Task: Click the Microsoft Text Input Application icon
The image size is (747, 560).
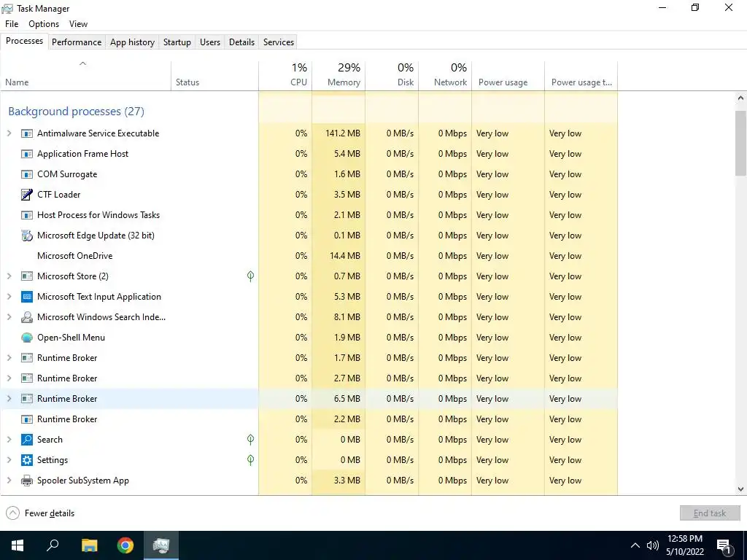Action: pos(27,297)
